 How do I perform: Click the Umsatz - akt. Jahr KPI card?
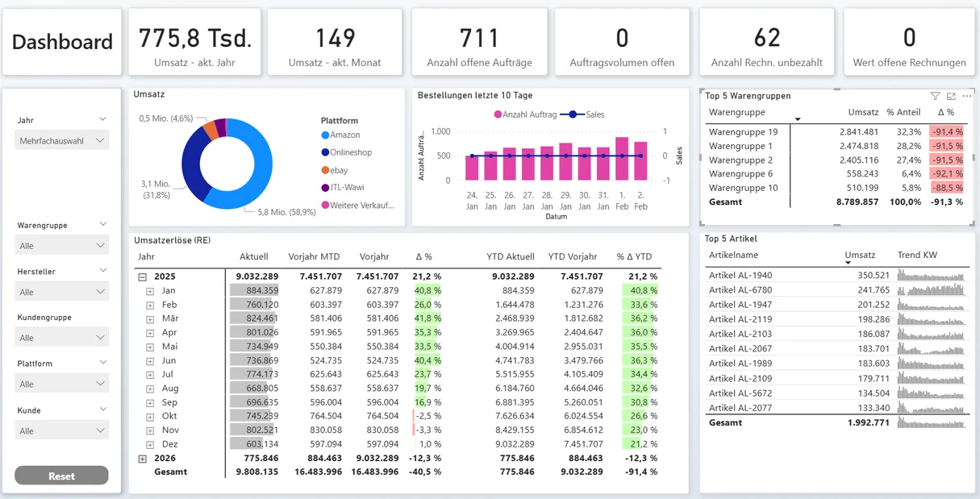pyautogui.click(x=194, y=42)
